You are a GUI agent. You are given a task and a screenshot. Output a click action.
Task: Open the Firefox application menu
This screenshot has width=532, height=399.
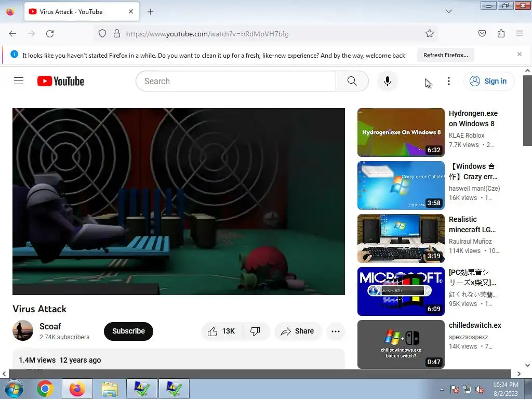point(520,34)
